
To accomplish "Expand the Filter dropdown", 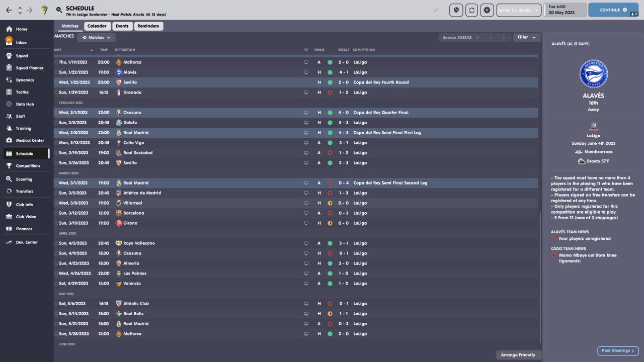I will click(x=527, y=37).
